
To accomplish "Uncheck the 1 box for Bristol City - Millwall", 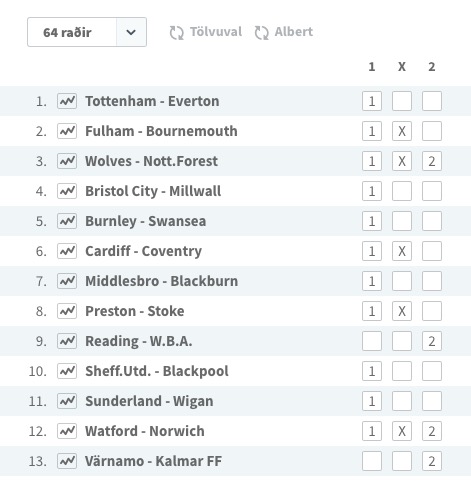I will tap(372, 191).
